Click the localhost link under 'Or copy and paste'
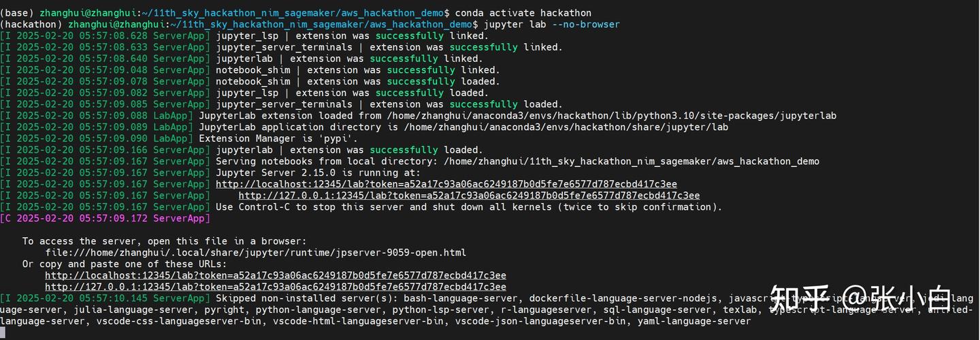 275,275
